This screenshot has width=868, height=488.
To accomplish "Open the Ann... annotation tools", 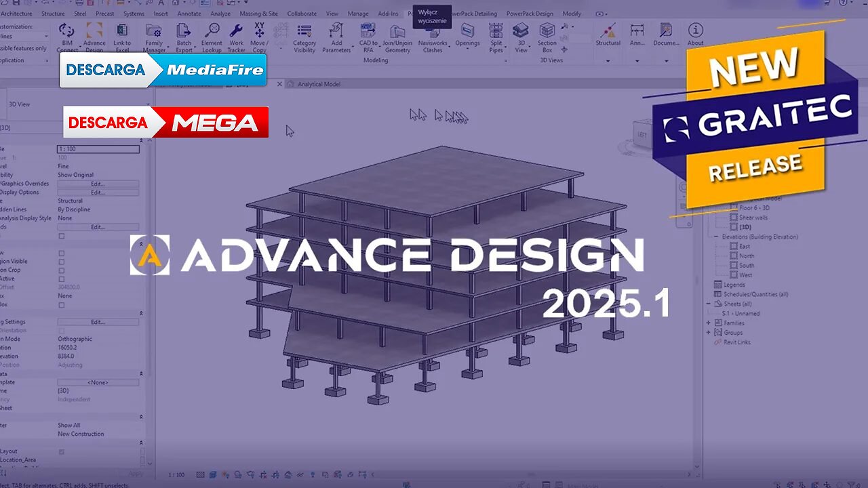I will [637, 35].
